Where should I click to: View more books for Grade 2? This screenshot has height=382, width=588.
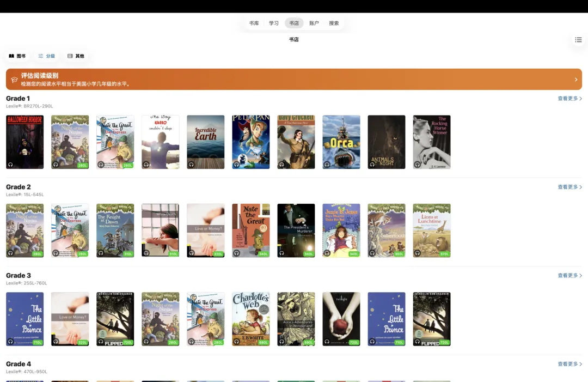tap(569, 187)
